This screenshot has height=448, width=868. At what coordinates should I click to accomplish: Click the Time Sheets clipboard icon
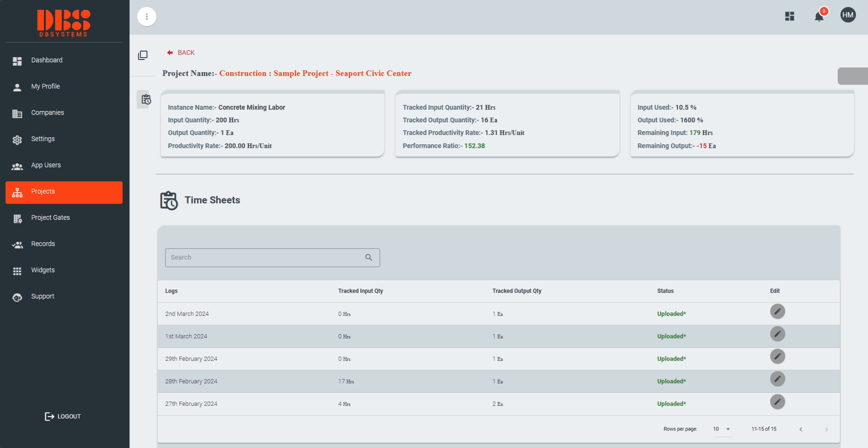pyautogui.click(x=168, y=200)
